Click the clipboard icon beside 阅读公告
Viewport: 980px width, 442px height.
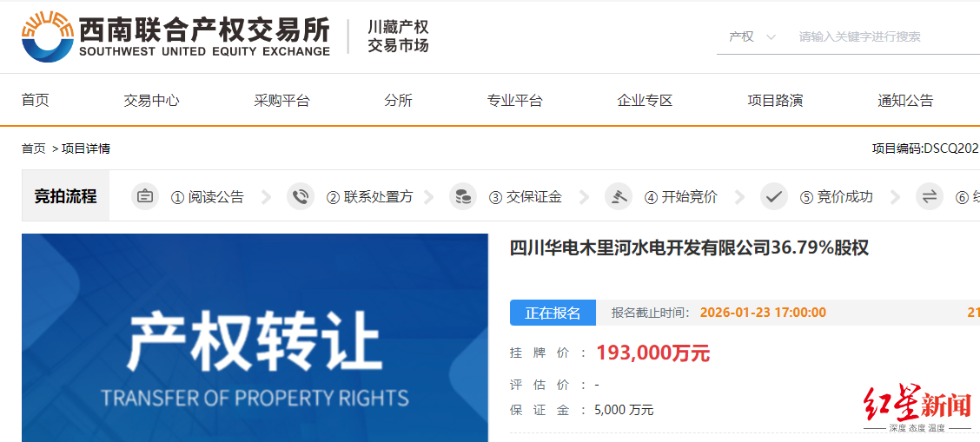(x=145, y=197)
